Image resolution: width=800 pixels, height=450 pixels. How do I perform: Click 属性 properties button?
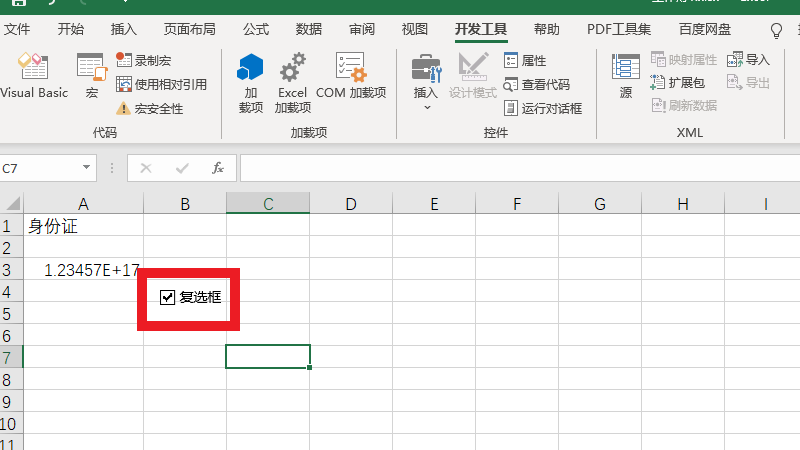click(x=525, y=61)
